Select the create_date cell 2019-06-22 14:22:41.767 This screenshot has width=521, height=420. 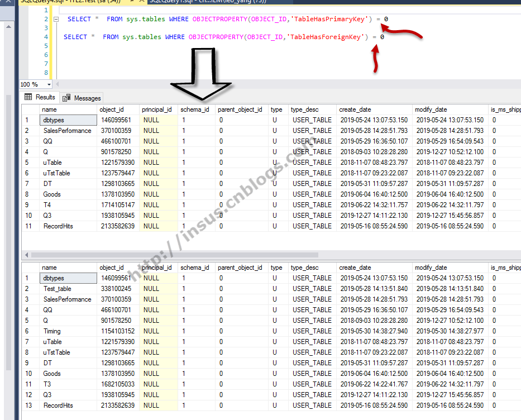pos(374,384)
